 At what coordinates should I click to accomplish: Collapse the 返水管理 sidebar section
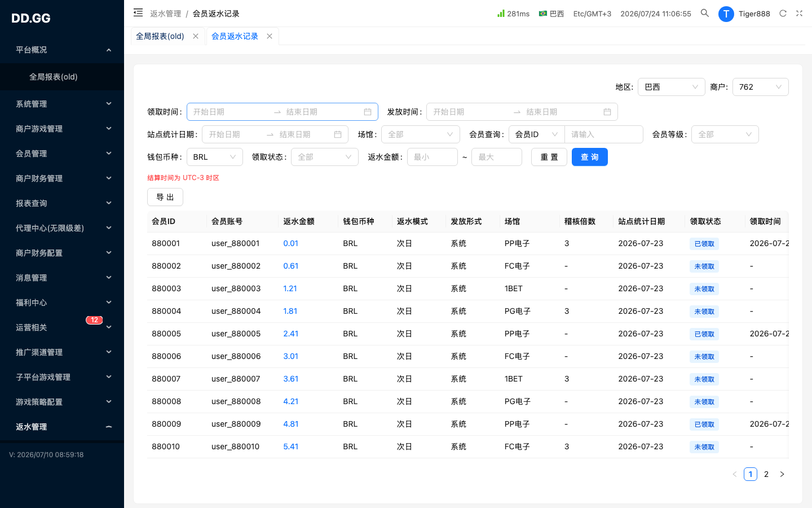62,427
